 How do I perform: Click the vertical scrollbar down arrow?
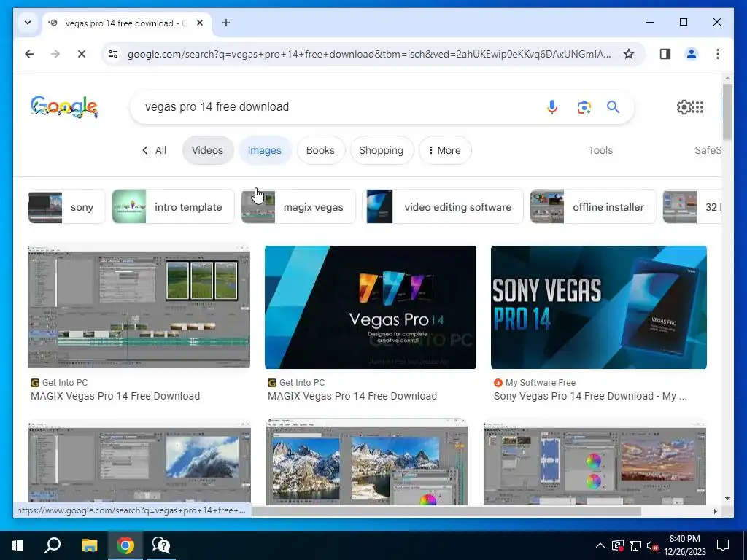tap(727, 499)
